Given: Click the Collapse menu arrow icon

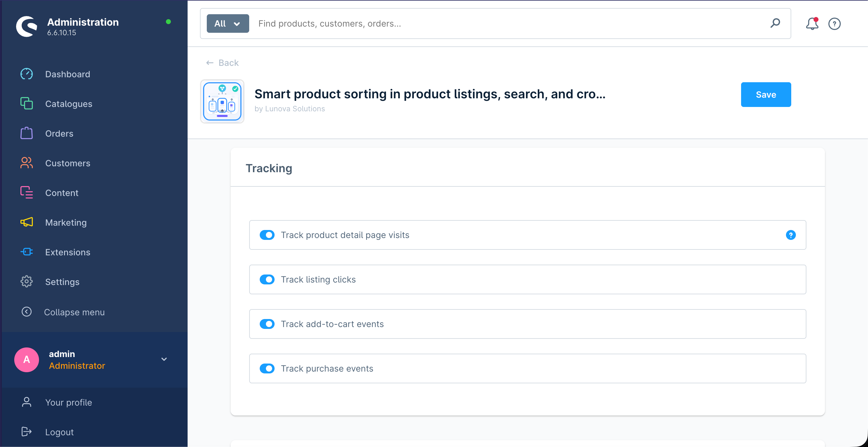Looking at the screenshot, I should pyautogui.click(x=27, y=312).
